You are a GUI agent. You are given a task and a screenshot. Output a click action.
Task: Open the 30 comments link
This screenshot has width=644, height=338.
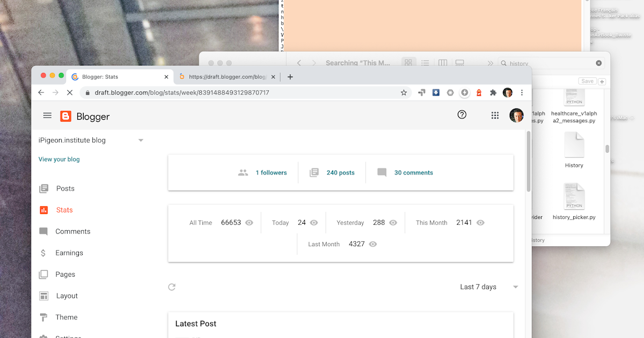pyautogui.click(x=414, y=173)
